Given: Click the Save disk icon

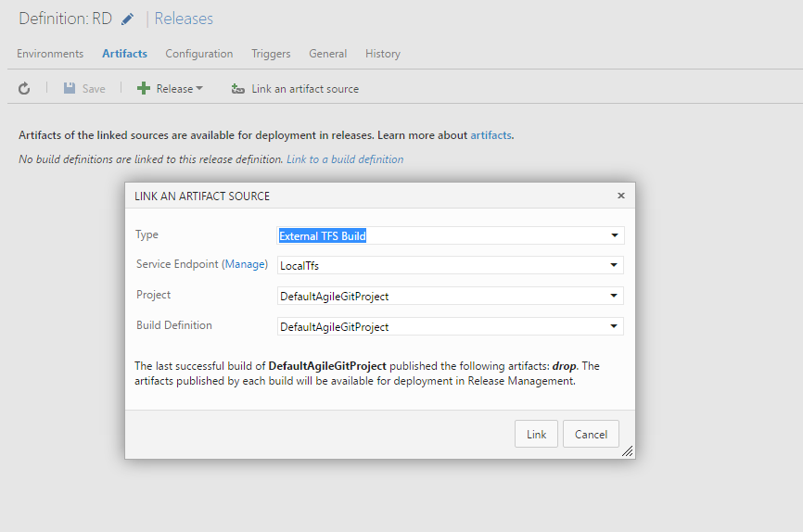Looking at the screenshot, I should point(70,89).
